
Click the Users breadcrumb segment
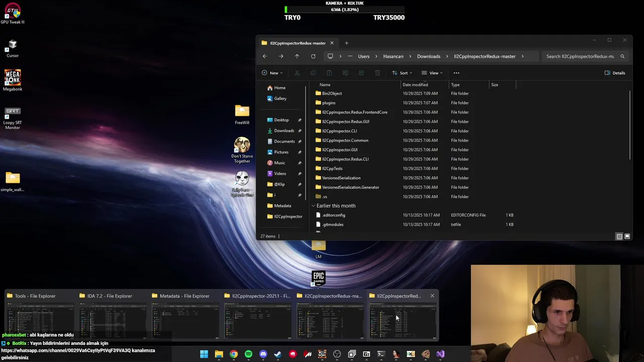click(x=364, y=56)
